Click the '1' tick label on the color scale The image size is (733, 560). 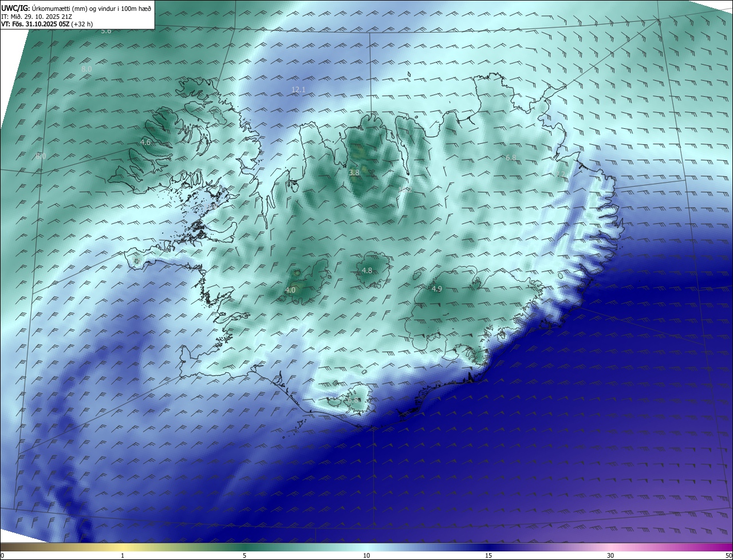point(123,555)
